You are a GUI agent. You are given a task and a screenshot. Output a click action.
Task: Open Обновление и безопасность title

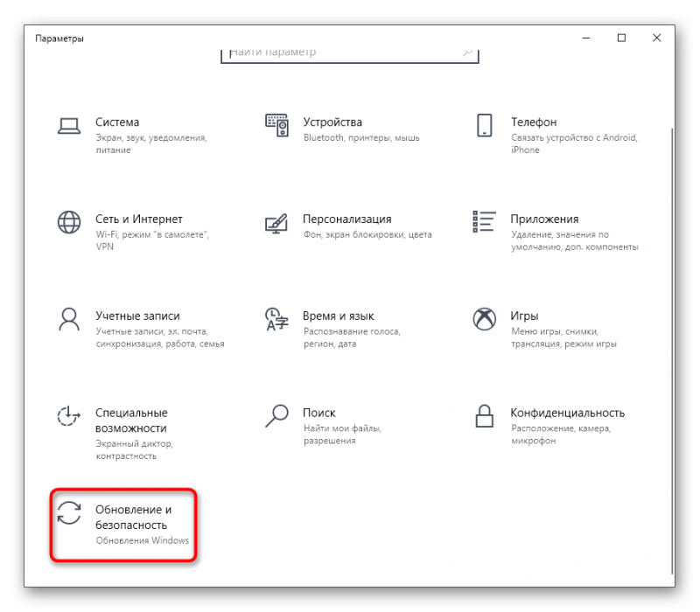point(134,517)
